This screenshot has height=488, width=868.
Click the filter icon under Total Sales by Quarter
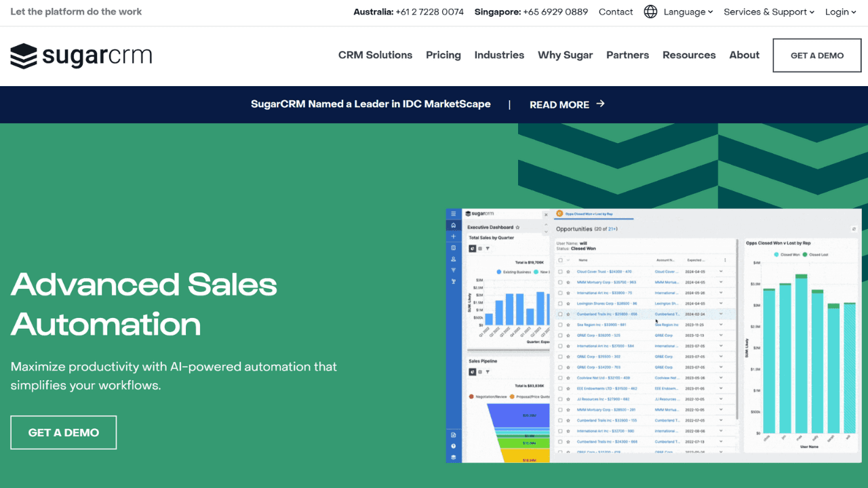tap(488, 249)
